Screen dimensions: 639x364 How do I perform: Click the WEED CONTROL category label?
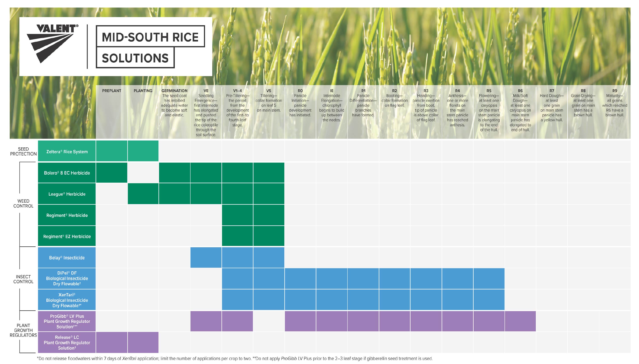(23, 203)
